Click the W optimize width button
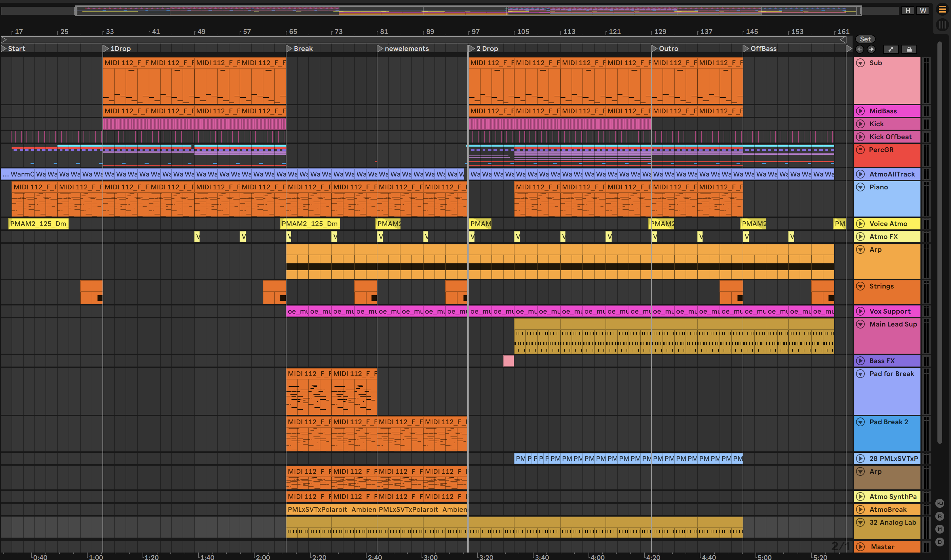 coord(923,11)
